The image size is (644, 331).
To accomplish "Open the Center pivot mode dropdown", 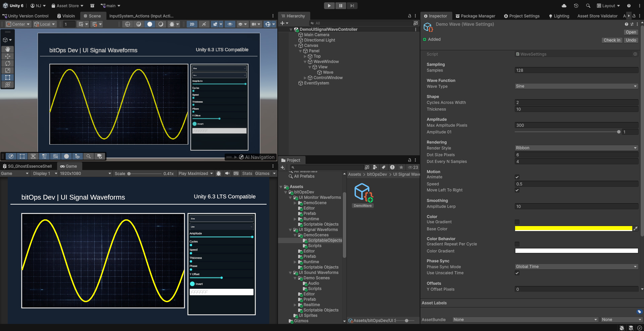I will tap(18, 24).
